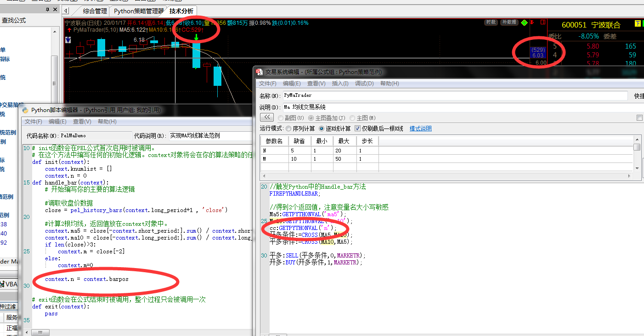Switch to the Python策略管理器 tab
The image size is (644, 336).
tap(139, 11)
